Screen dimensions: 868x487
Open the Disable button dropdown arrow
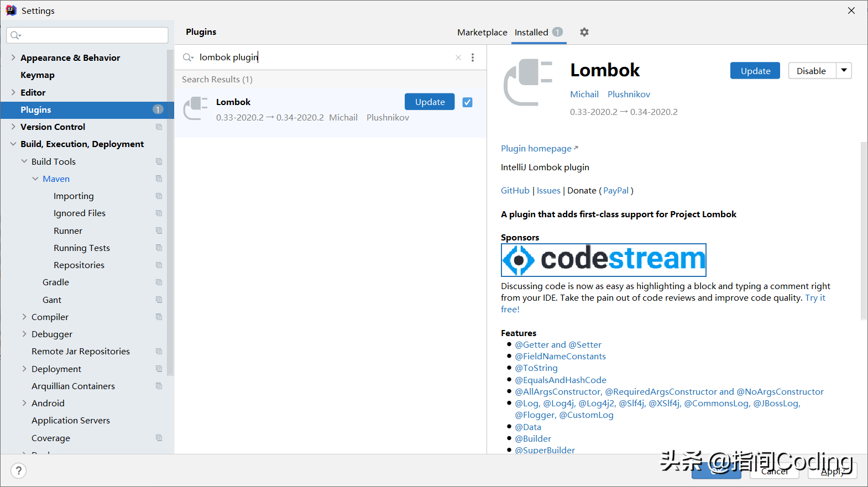tap(844, 71)
